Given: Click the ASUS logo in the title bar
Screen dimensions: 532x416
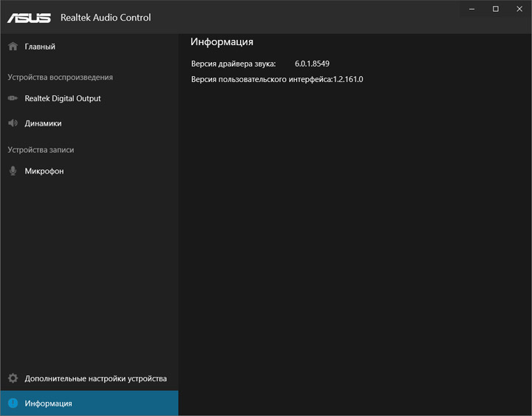Looking at the screenshot, I should tap(29, 18).
